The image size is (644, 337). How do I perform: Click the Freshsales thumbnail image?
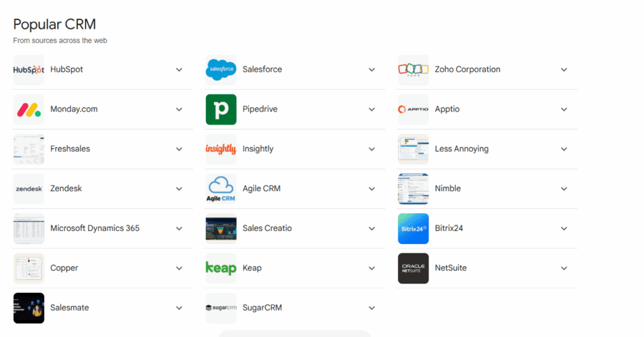click(29, 149)
